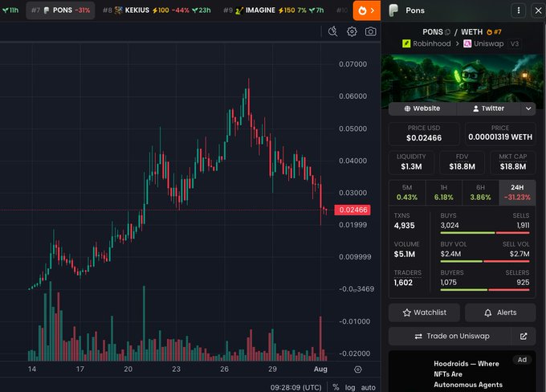Open Uniswap trade in external window icon
The height and width of the screenshot is (392, 546).
524,337
